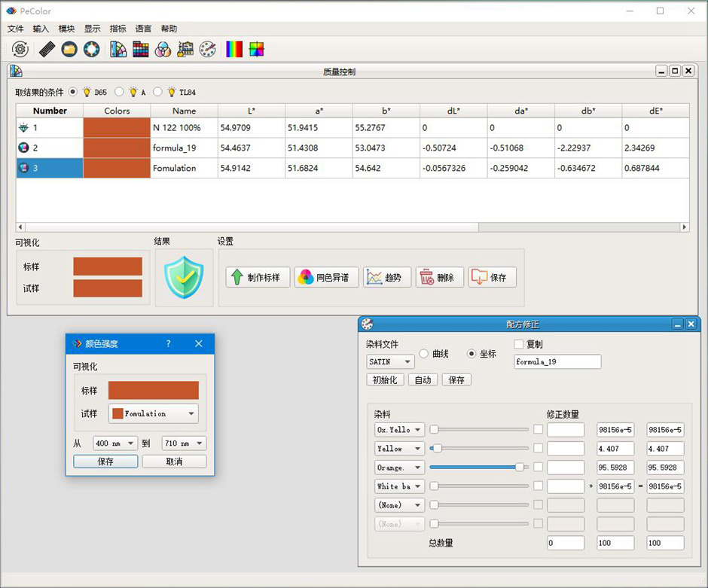Screen dimensions: 708x588
Task: Open the rainbow spectrum icon
Action: [x=234, y=50]
